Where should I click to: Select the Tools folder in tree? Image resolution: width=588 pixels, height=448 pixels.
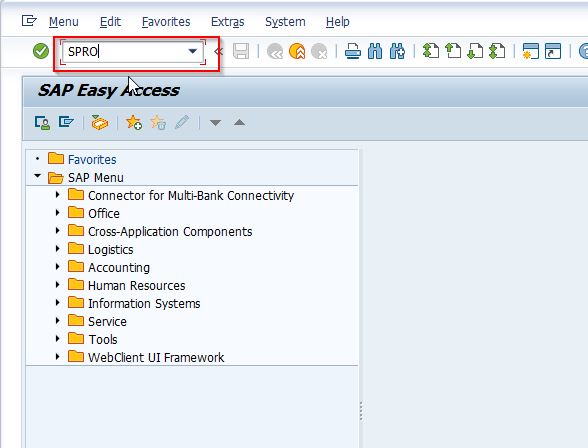pyautogui.click(x=103, y=340)
